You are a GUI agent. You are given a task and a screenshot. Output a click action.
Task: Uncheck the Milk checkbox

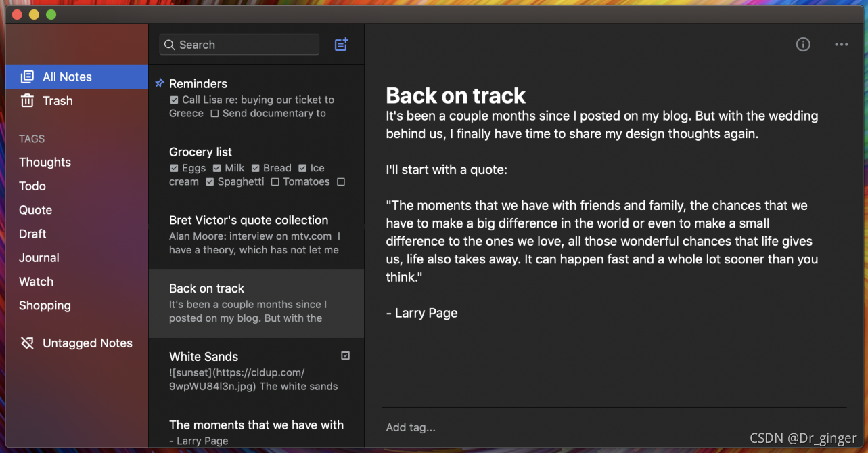[217, 168]
